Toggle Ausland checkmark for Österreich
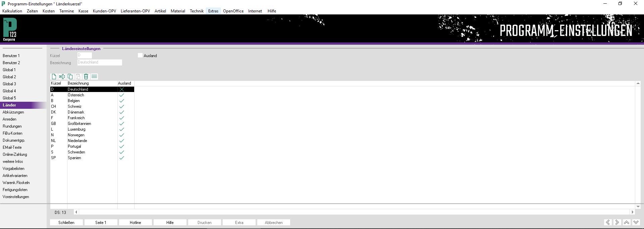Viewport: 644px width, 229px height. (122, 95)
